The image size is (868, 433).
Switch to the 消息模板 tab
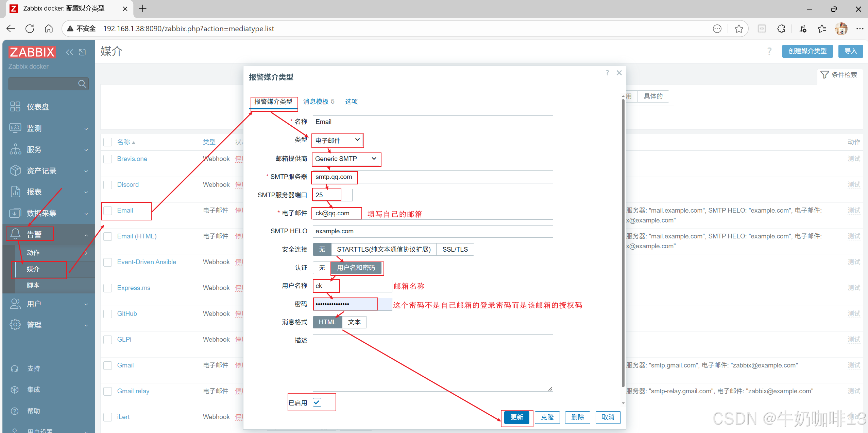pyautogui.click(x=316, y=102)
